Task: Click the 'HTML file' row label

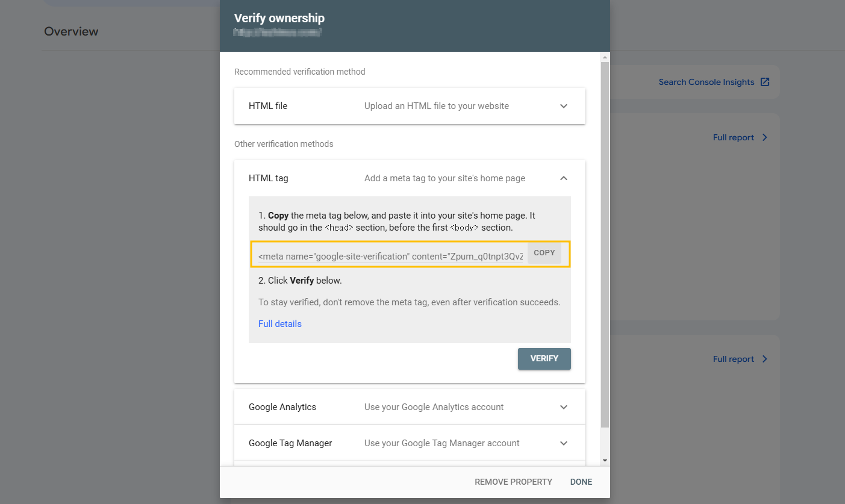Action: click(x=268, y=106)
